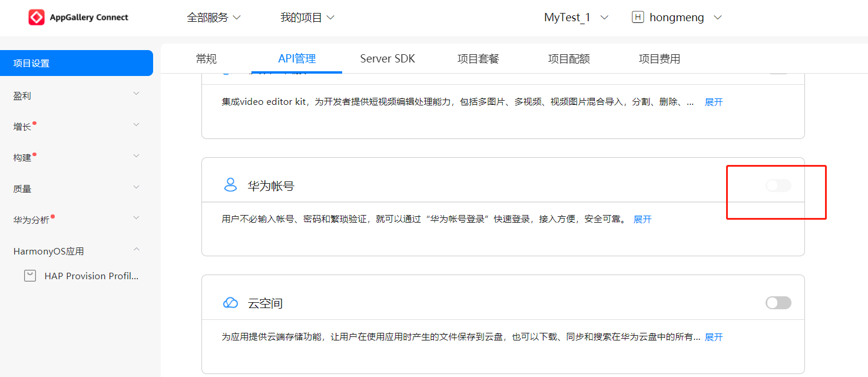Enable the 华为帐号 toggle switch
Viewport: 868px width, 377px height.
pyautogui.click(x=778, y=186)
